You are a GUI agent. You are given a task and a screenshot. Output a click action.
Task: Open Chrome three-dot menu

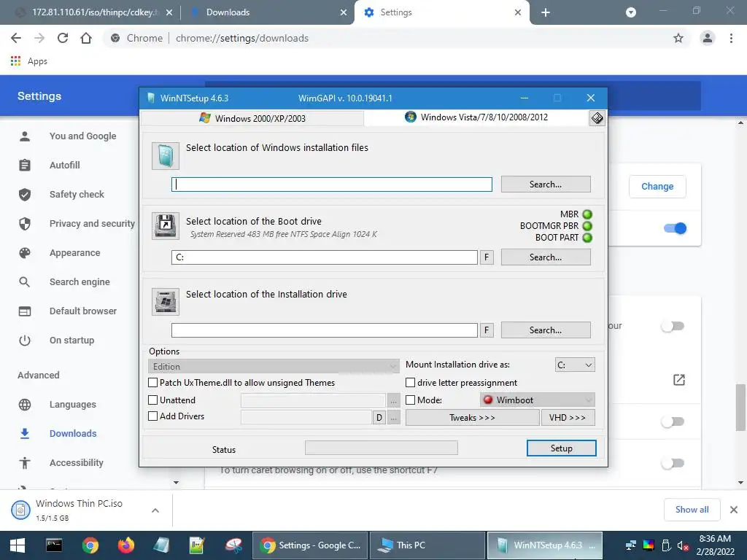pos(731,38)
